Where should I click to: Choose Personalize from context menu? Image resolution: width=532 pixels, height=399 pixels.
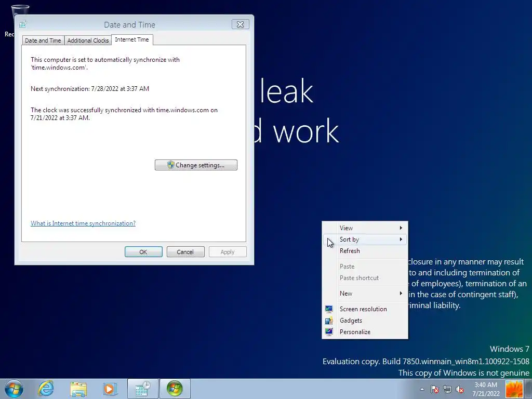click(x=365, y=332)
